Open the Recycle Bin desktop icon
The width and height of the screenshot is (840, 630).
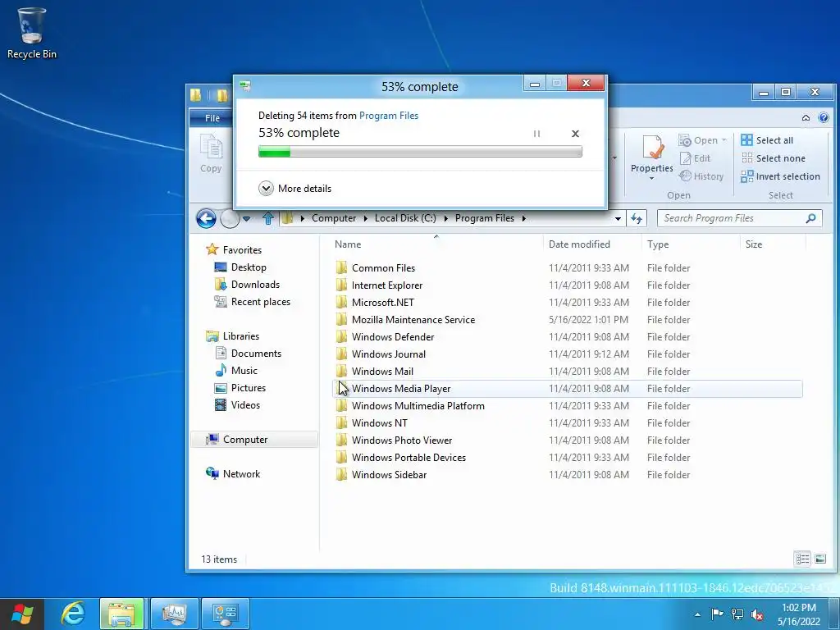(31, 33)
